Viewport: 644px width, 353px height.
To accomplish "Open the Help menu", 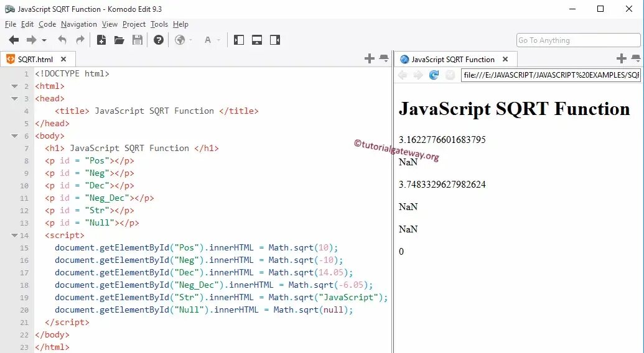I will [180, 24].
